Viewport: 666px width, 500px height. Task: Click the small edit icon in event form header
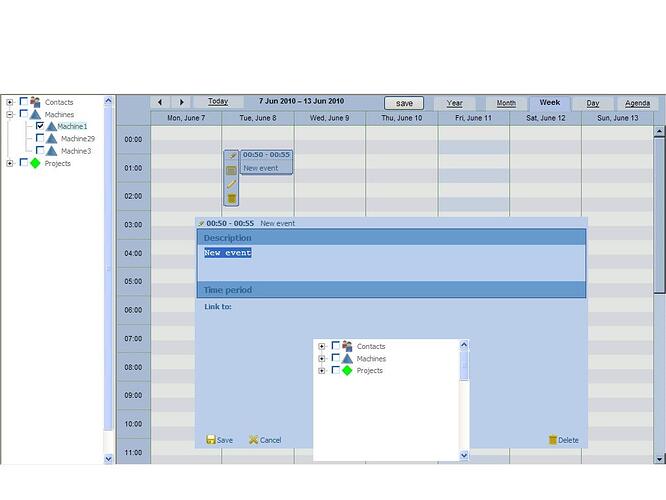pos(201,223)
